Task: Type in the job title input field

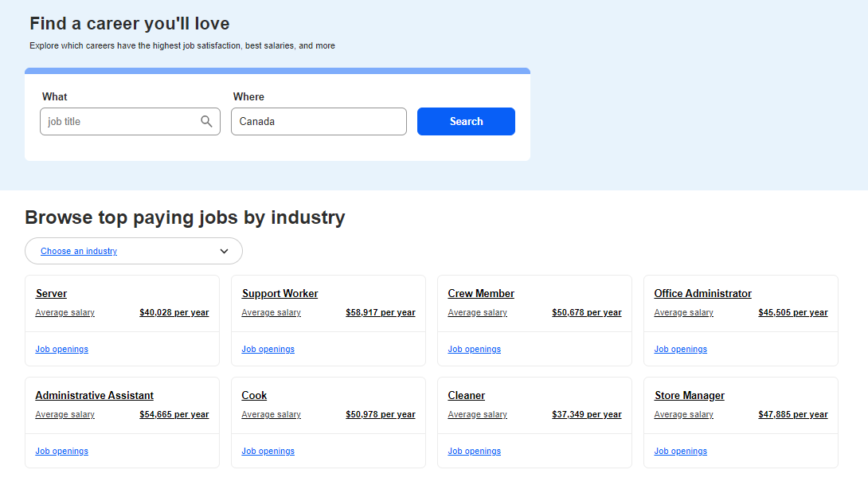Action: 119,122
